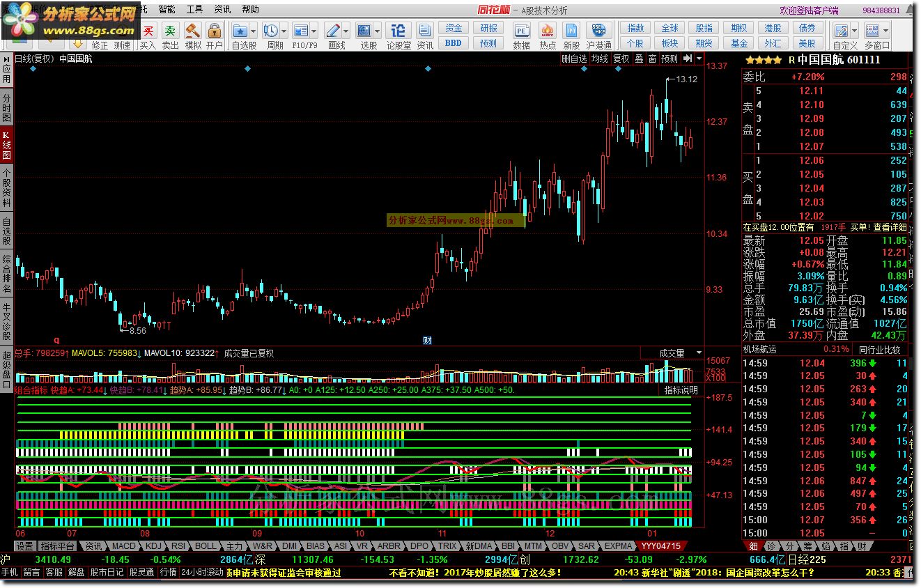Open the 牛叉诊股 sidebar tab
Image resolution: width=921 pixels, height=588 pixels.
(x=6, y=321)
